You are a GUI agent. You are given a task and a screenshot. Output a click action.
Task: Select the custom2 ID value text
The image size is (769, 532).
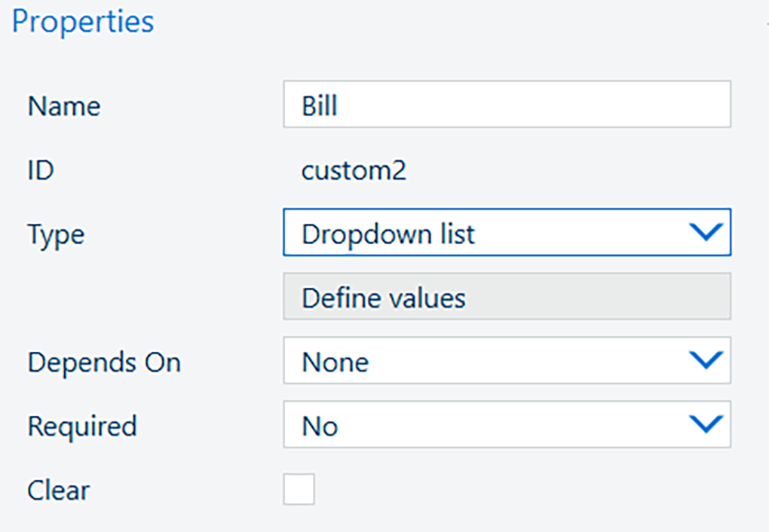point(354,171)
